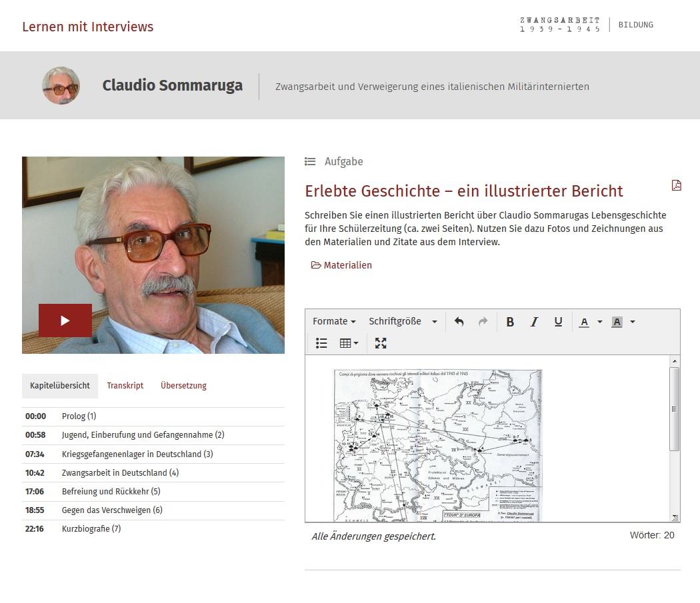Download the task as PDF
700x603 pixels.
[x=677, y=185]
